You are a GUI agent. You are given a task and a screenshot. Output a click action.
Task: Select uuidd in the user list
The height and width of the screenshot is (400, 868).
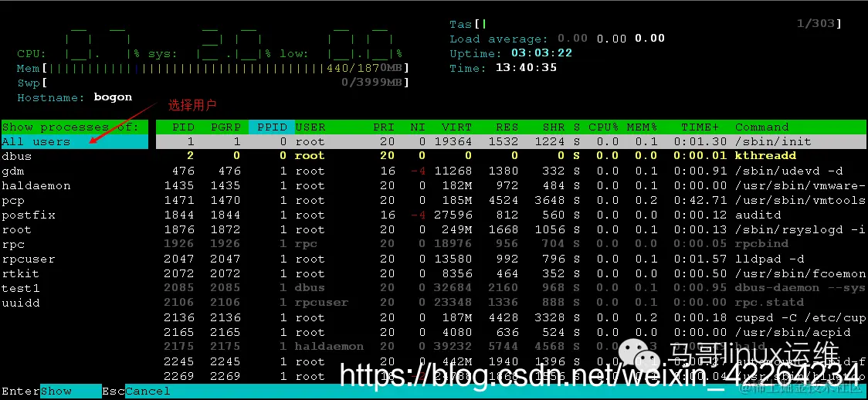(21, 303)
